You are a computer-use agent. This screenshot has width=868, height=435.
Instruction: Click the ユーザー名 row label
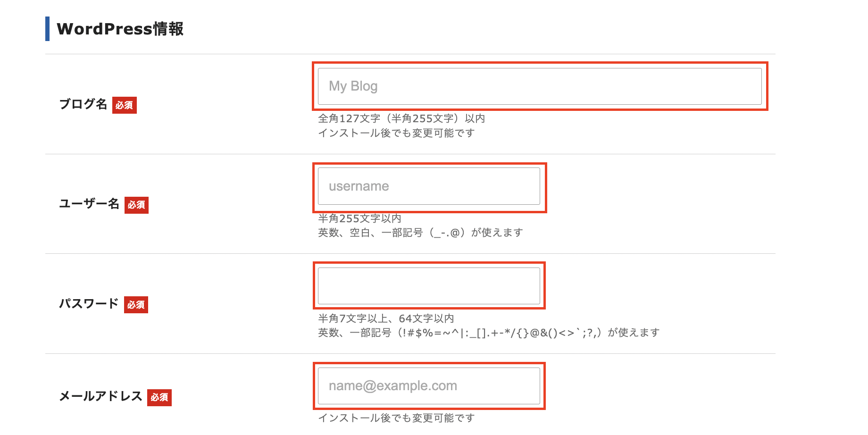89,204
